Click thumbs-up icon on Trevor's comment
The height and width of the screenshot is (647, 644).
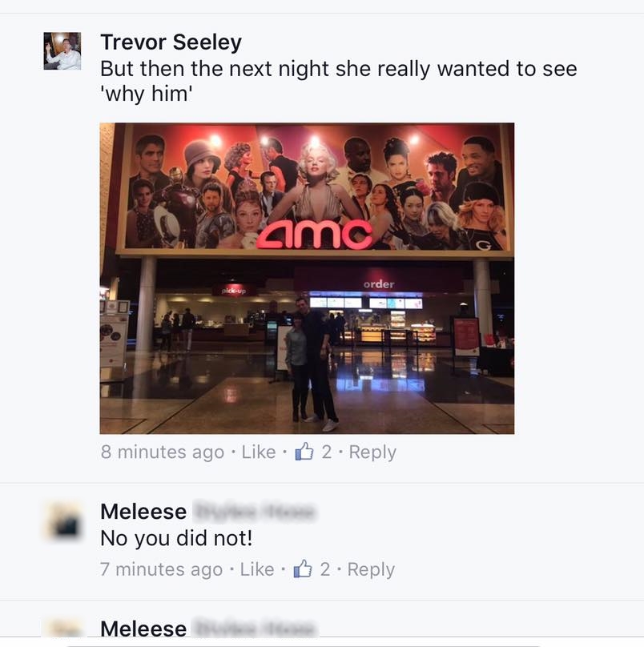[304, 451]
